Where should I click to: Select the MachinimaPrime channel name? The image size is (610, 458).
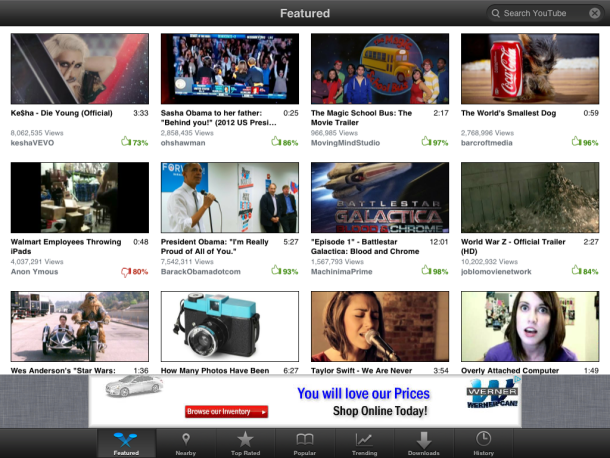point(342,272)
